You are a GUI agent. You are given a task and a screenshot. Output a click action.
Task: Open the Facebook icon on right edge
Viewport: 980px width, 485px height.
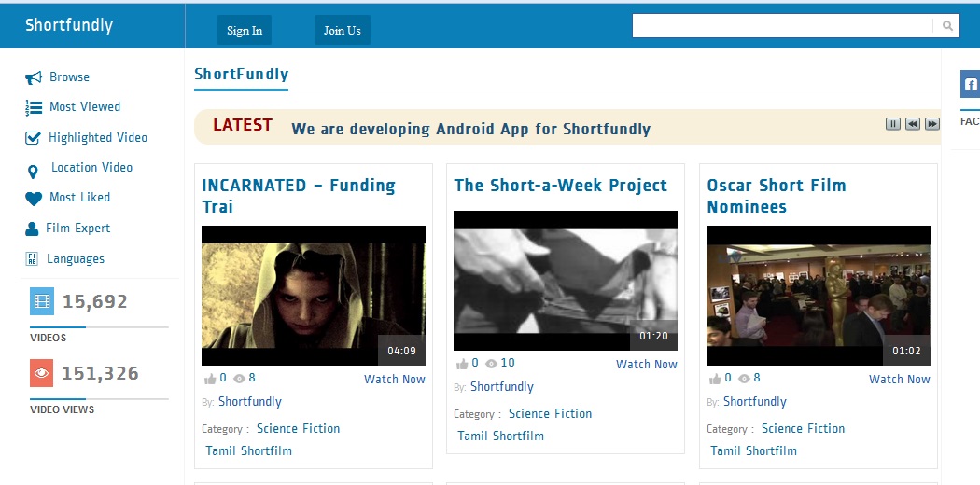pos(970,85)
